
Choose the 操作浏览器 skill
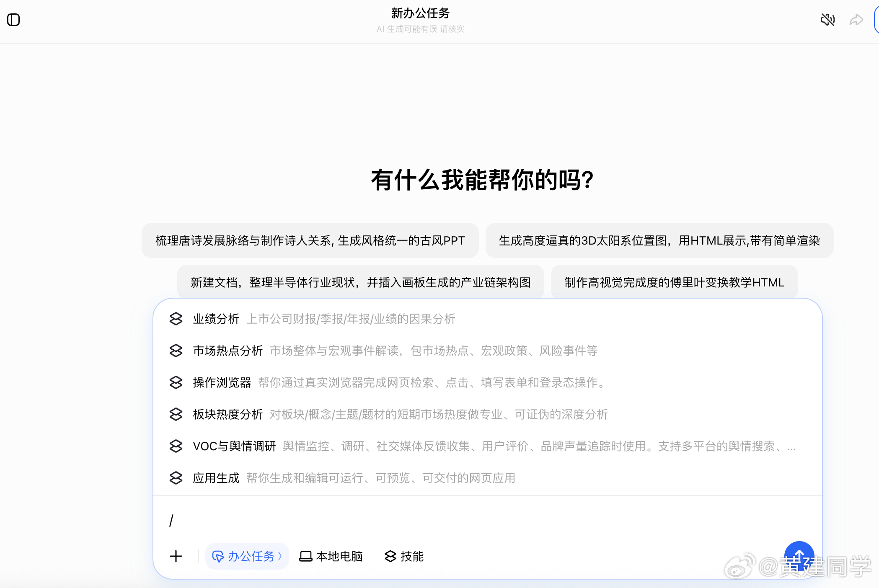[x=487, y=382]
